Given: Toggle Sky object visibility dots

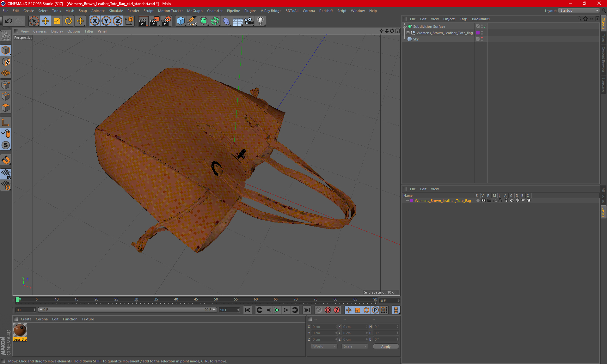Looking at the screenshot, I should (x=482, y=39).
